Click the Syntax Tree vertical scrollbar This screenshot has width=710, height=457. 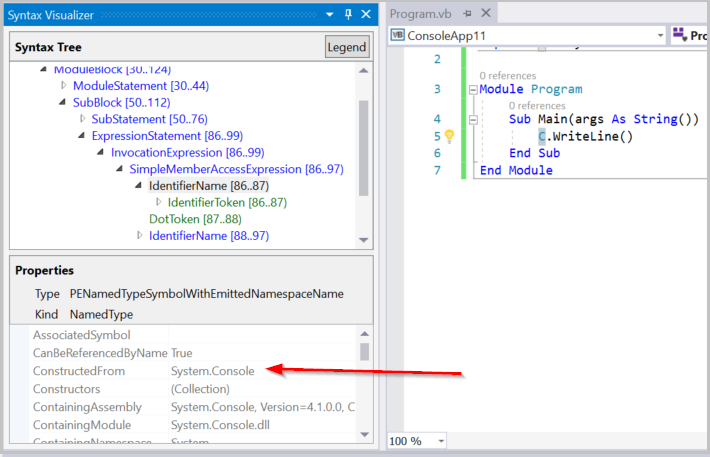tap(363, 150)
